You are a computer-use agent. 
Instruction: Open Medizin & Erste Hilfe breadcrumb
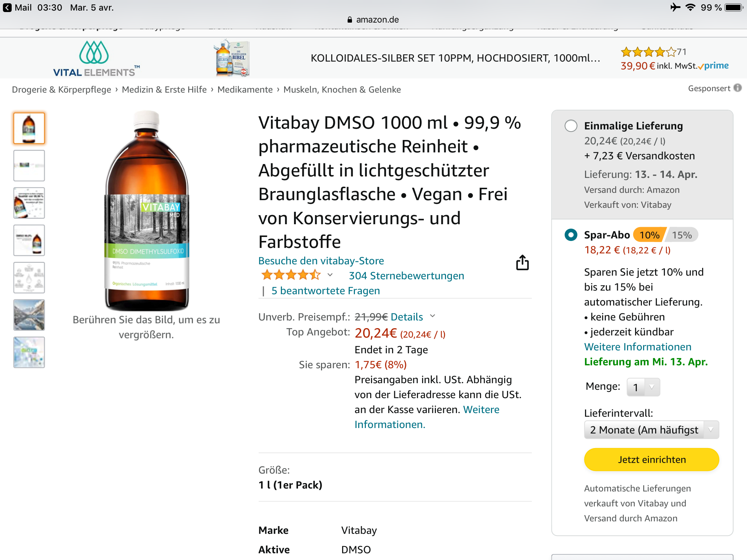(x=164, y=90)
